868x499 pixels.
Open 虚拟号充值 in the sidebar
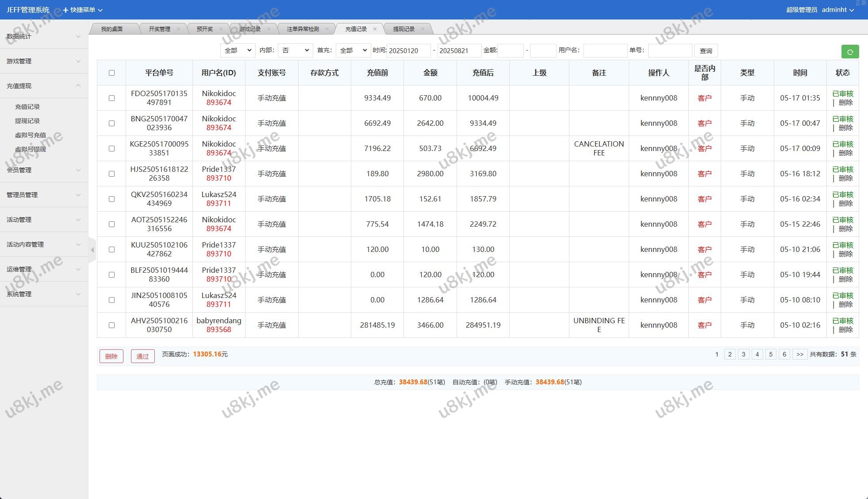coord(31,135)
